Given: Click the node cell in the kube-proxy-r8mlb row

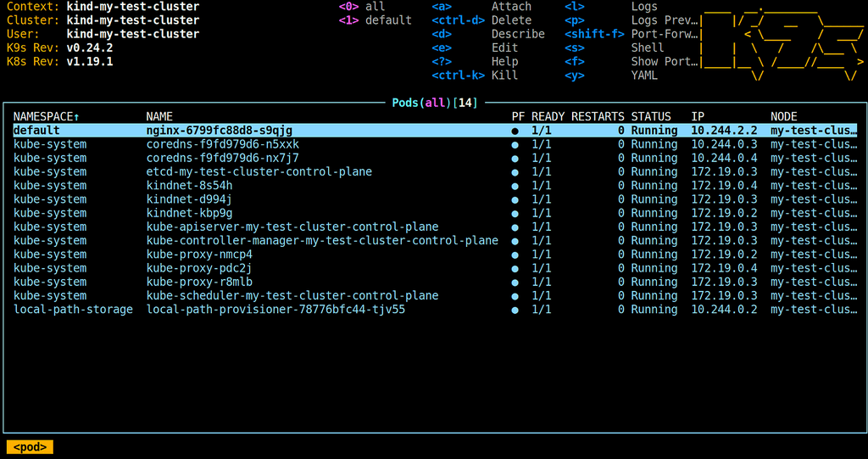Looking at the screenshot, I should (x=814, y=283).
